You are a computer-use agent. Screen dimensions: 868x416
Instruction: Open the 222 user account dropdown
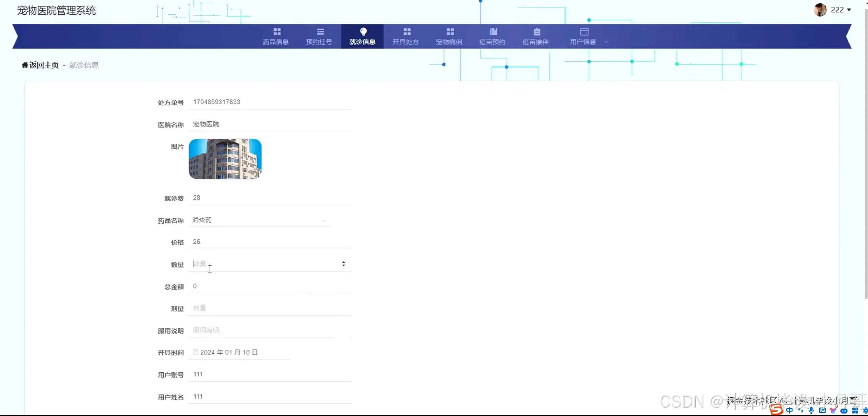click(x=841, y=10)
